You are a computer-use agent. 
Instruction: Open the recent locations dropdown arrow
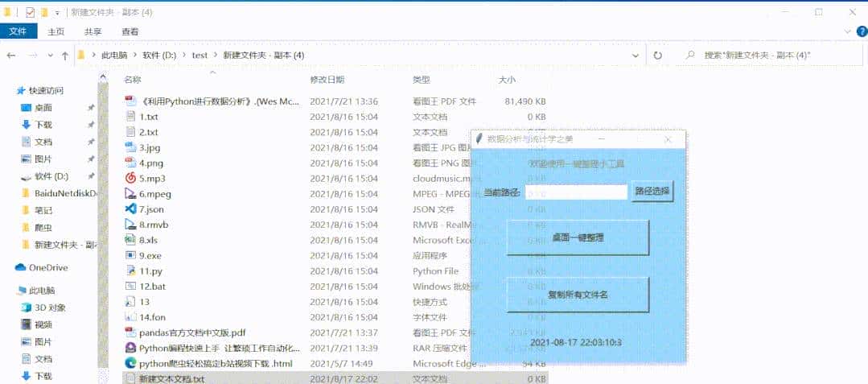point(51,56)
